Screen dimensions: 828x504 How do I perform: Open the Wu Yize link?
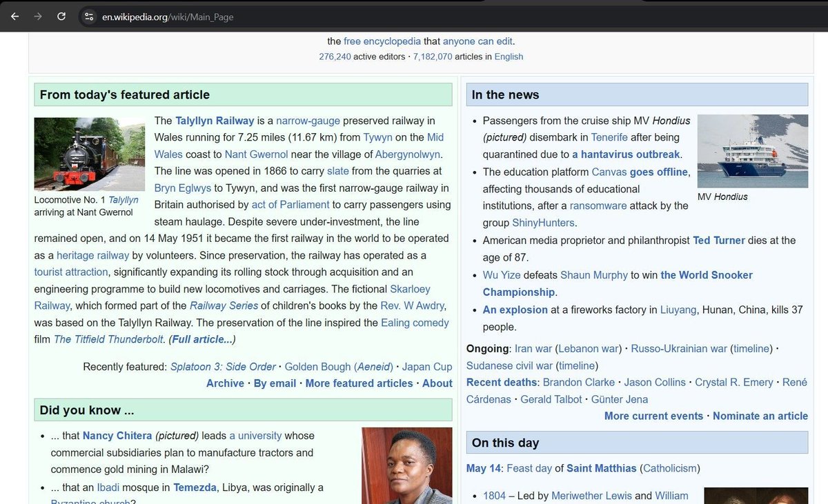[x=502, y=274]
